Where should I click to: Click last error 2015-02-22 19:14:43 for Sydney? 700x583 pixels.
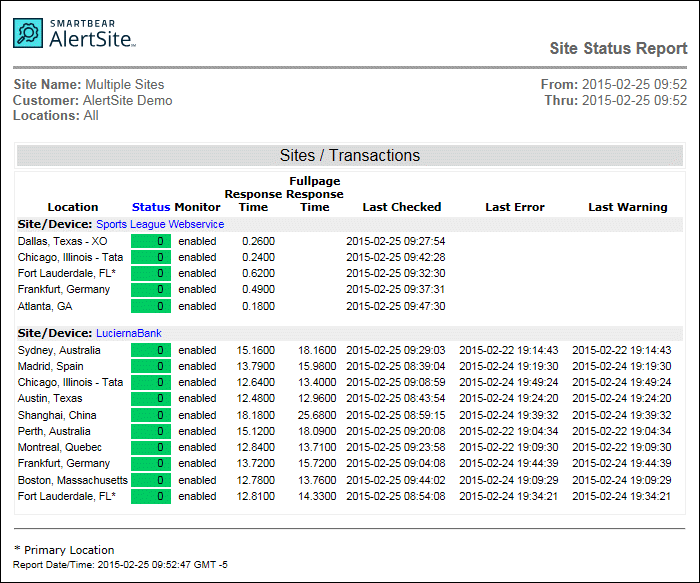click(x=508, y=350)
